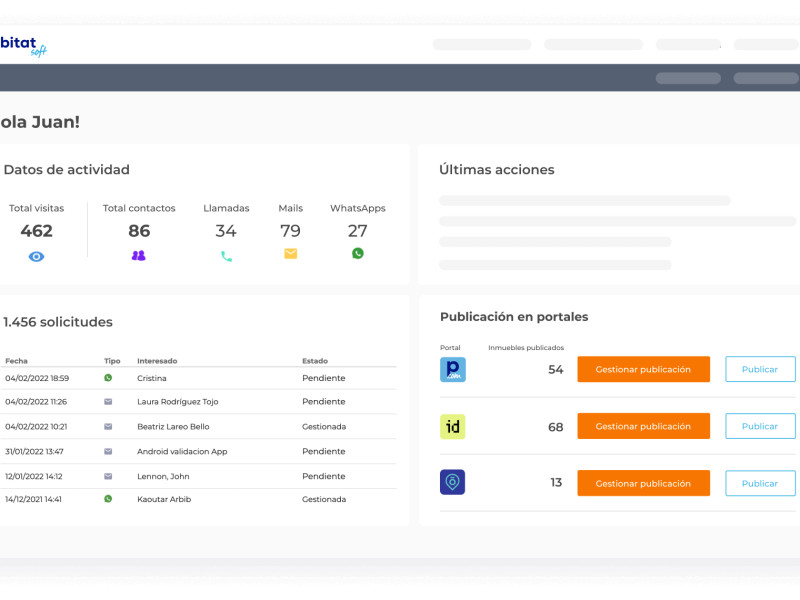Click the mail type icon in Lennon, John row
The image size is (800, 600).
(x=108, y=476)
